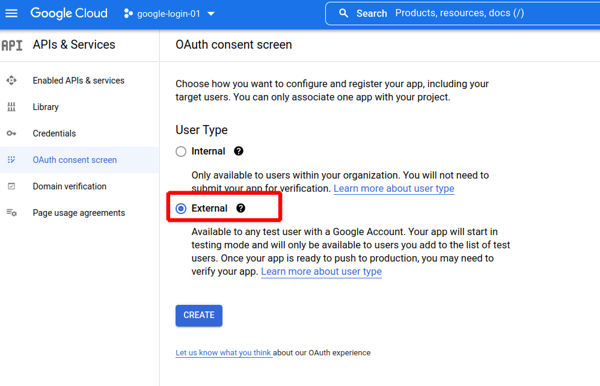Screen dimensions: 600x386
Task: Open the hamburger navigation menu
Action: pos(11,13)
